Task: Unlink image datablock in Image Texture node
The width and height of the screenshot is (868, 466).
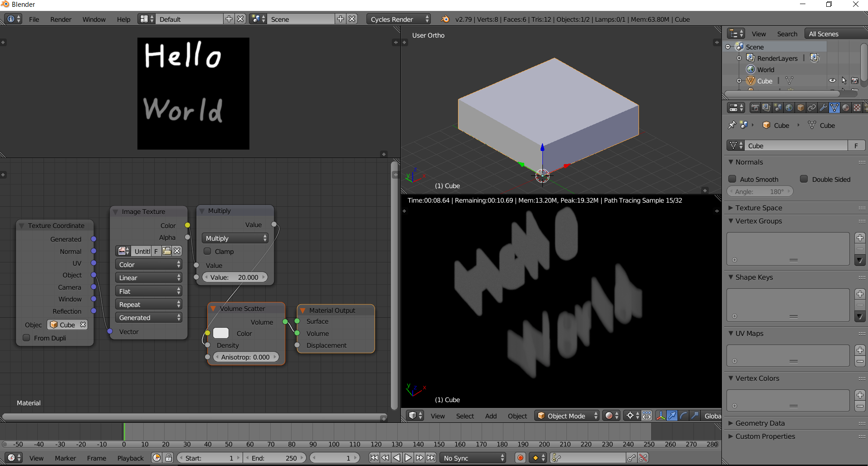Action: pos(177,251)
